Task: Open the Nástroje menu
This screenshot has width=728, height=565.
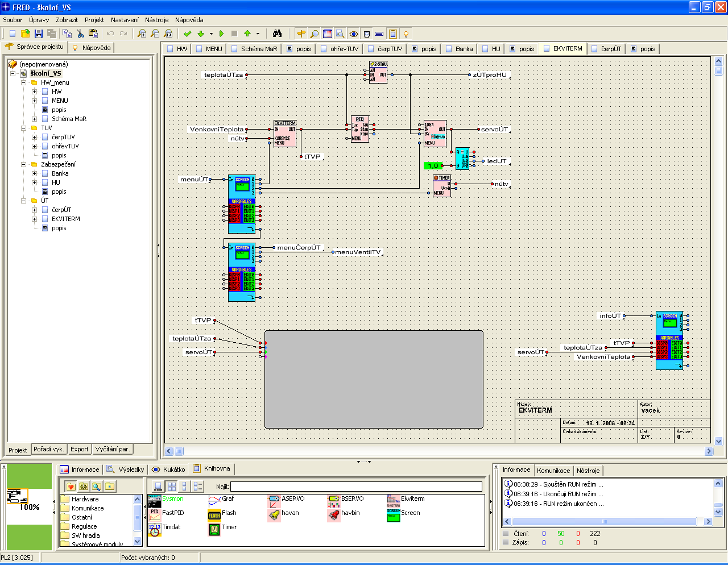Action: (156, 20)
